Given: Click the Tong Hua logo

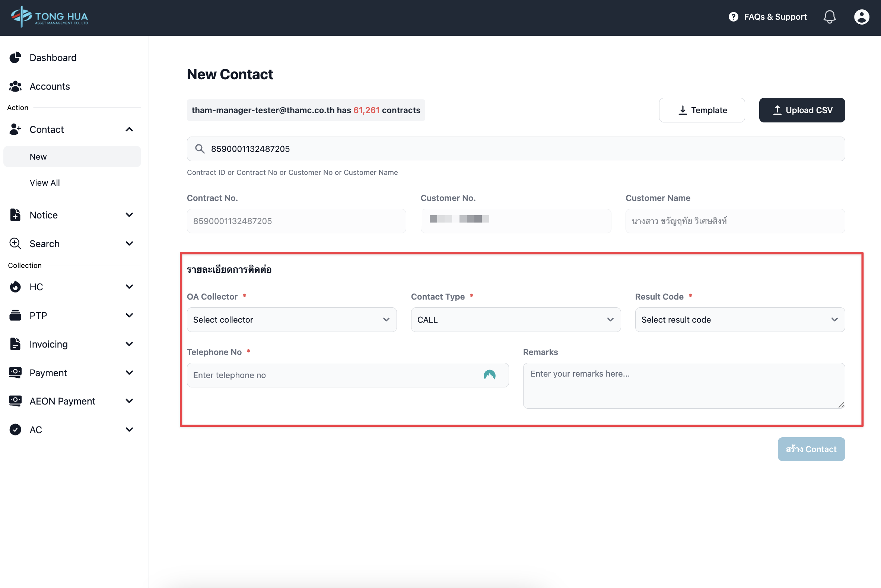Looking at the screenshot, I should 50,17.
